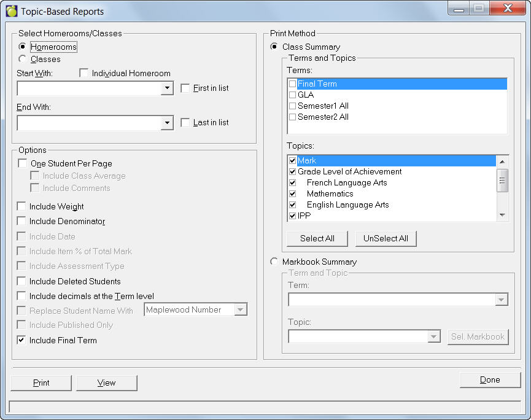Screen dimensions: 531x420
Task: Toggle One Student Per Page option
Action: [23, 163]
